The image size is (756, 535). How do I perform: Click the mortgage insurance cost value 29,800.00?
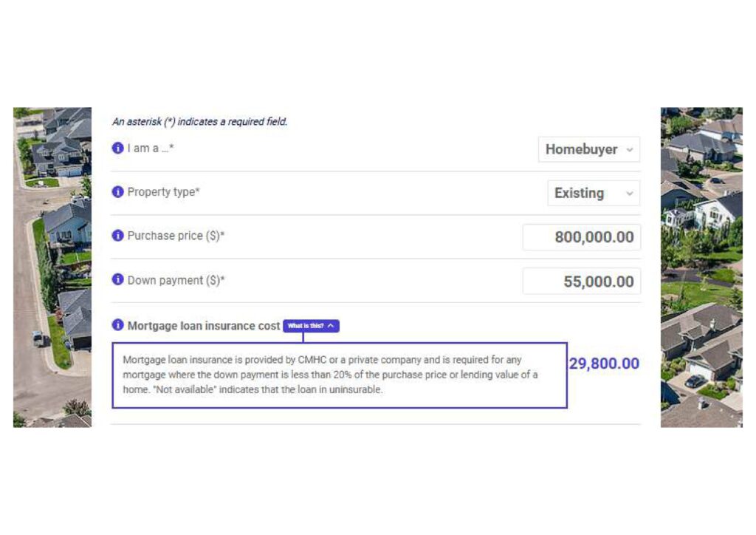pyautogui.click(x=605, y=364)
